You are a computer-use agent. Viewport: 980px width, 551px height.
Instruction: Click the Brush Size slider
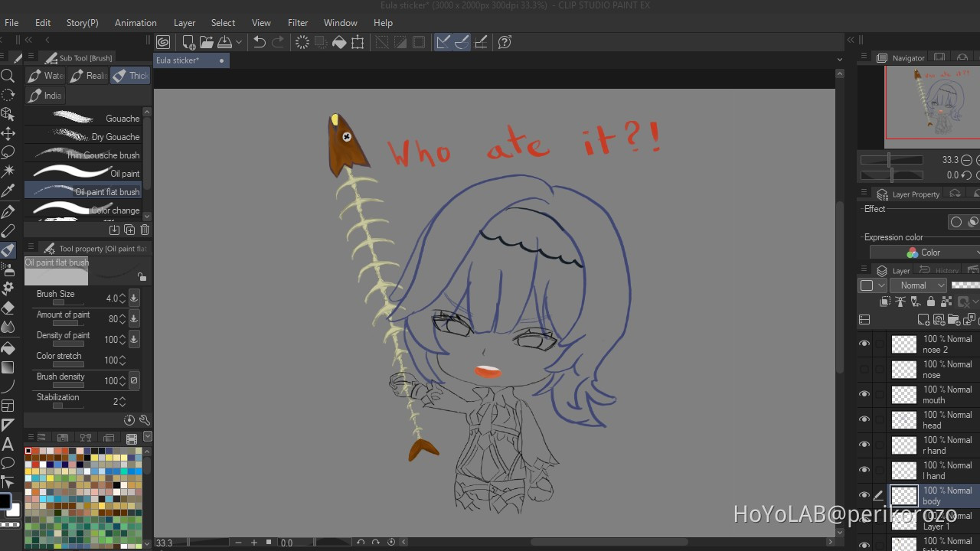point(69,303)
